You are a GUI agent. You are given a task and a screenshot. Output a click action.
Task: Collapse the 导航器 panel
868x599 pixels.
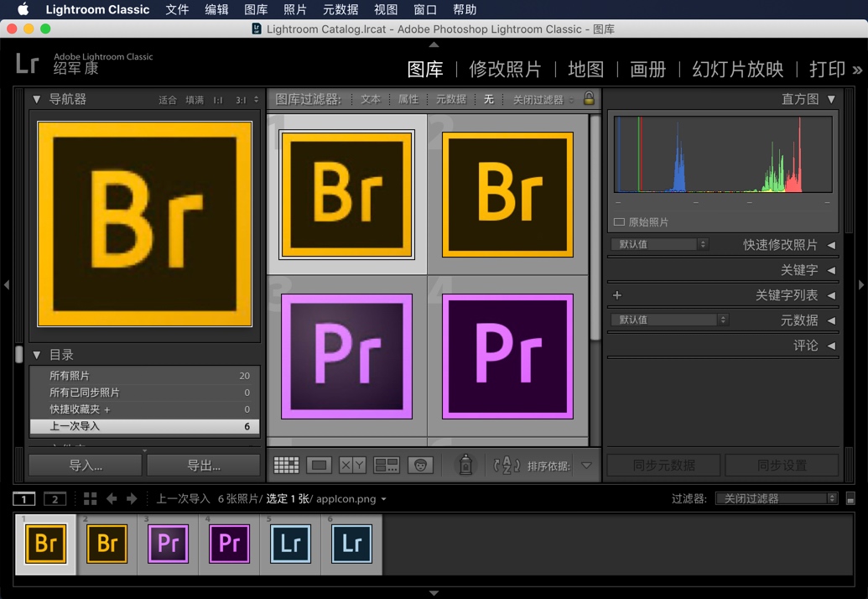(x=35, y=99)
